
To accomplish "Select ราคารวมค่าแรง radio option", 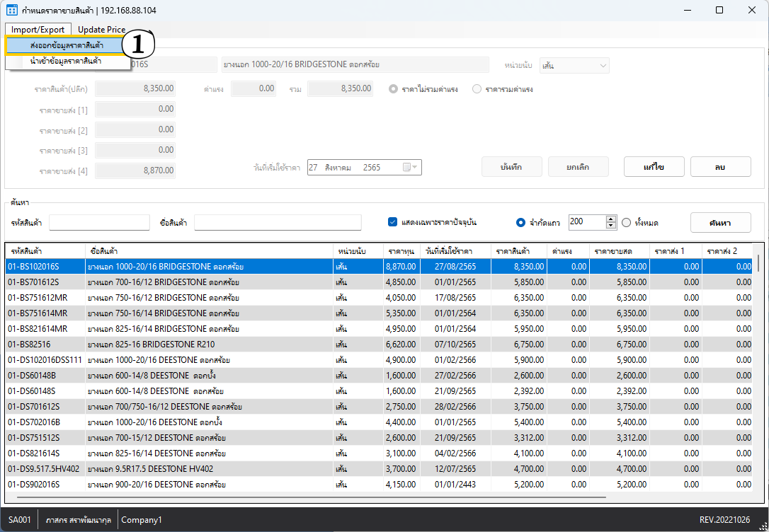I will pos(477,89).
